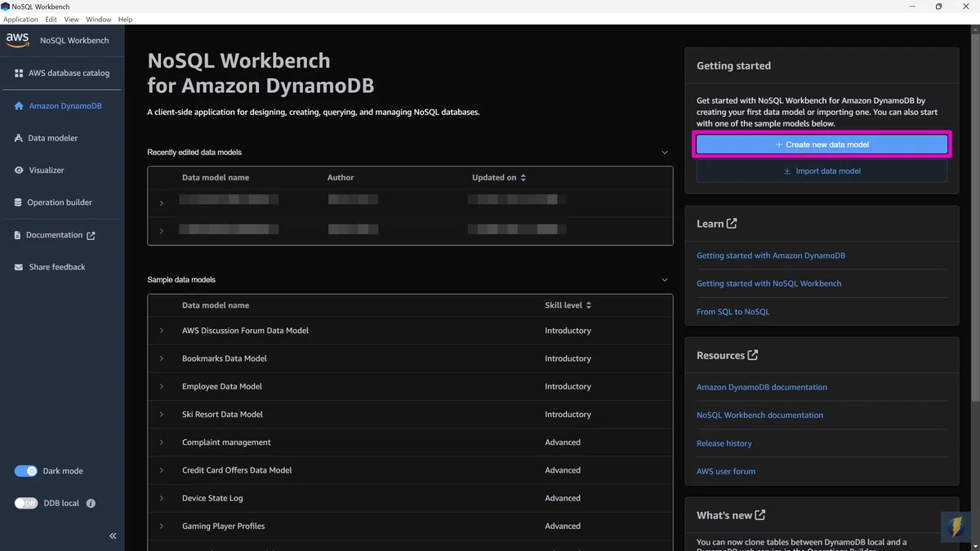Screen dimensions: 980x551
Task: Sort by Skill level column arrows
Action: [589, 305]
